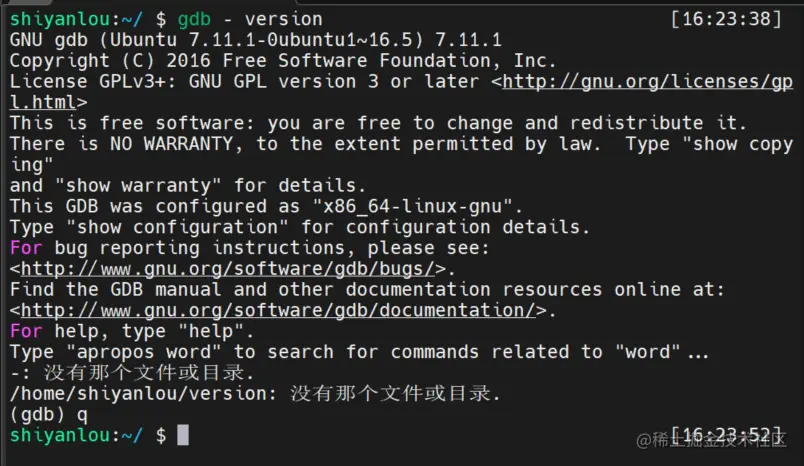
Task: Click 'For bug reporting instructions, please see:' line
Action: pyautogui.click(x=250, y=248)
